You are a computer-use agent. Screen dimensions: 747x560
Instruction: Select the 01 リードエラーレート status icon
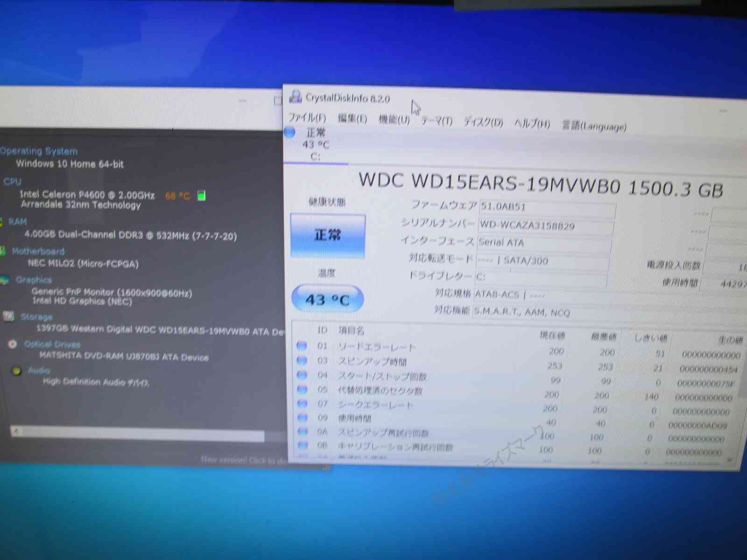click(x=302, y=346)
